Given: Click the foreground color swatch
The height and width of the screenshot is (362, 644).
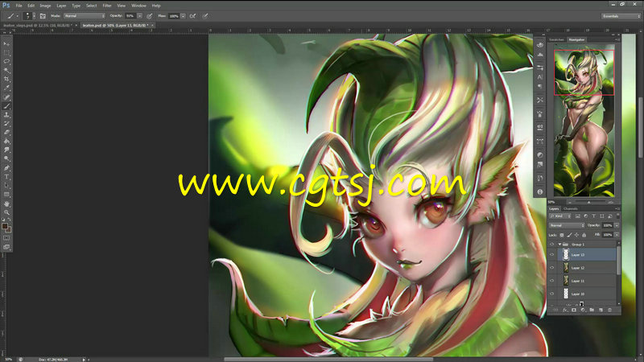Looking at the screenshot, I should coord(5,226).
